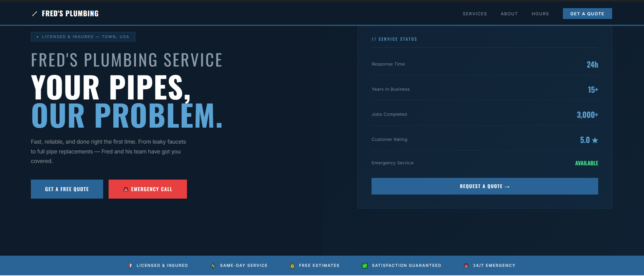Click the blue Our Problem headline

tap(127, 116)
